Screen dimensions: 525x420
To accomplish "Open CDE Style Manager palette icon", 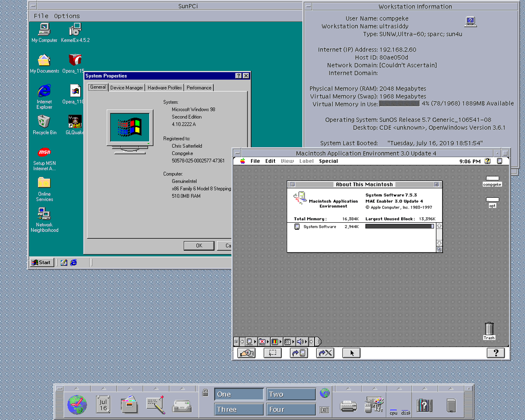I will pyautogui.click(x=374, y=405).
